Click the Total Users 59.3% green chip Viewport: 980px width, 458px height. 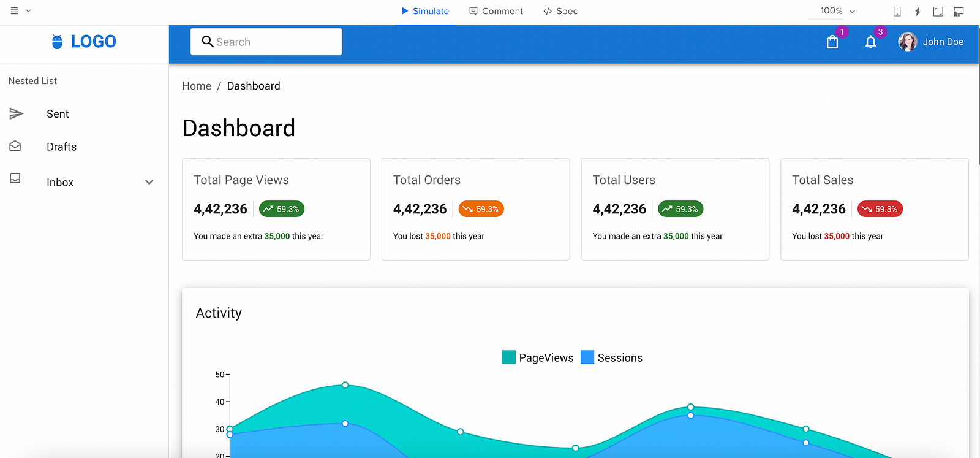(x=680, y=209)
